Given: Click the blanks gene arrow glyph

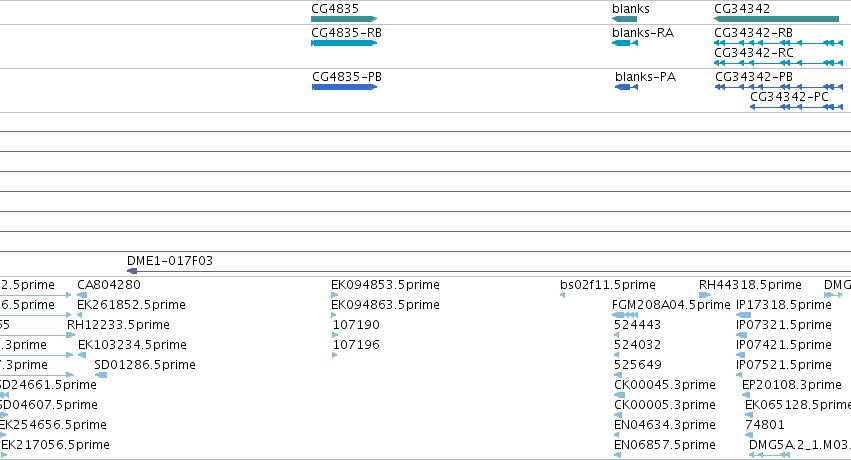Looking at the screenshot, I should point(624,19).
